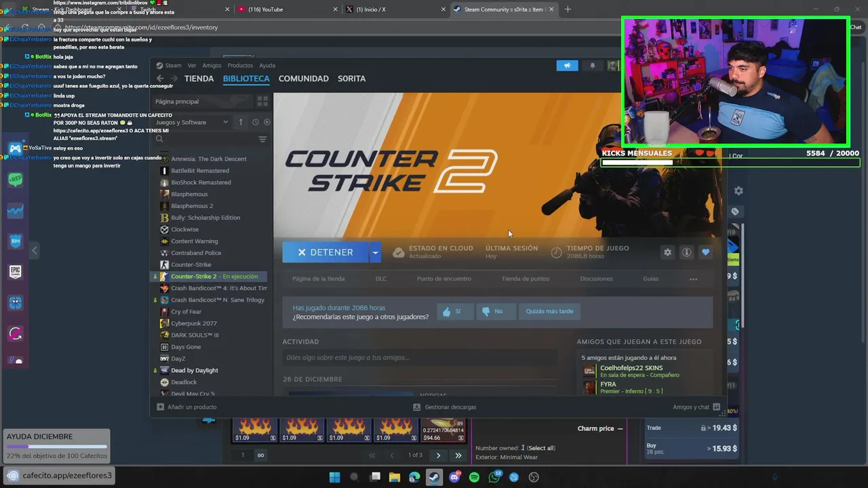Click the Add a product plus icon
This screenshot has height=488, width=868.
(x=160, y=407)
